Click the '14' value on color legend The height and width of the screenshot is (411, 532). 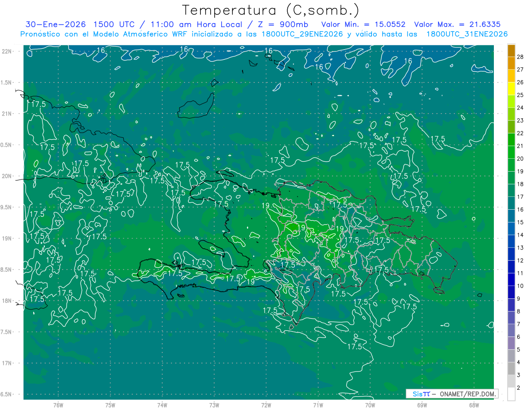(520, 235)
